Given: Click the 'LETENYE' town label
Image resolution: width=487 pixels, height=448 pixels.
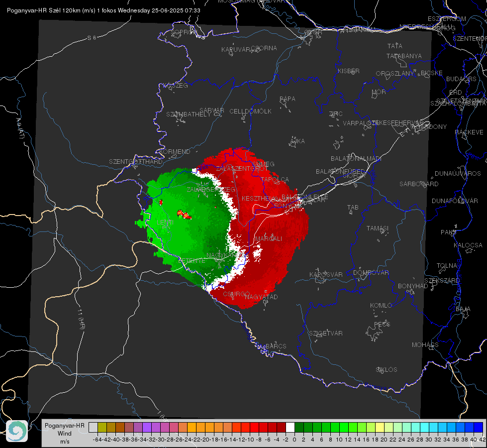Looking at the screenshot, I should point(192,260).
